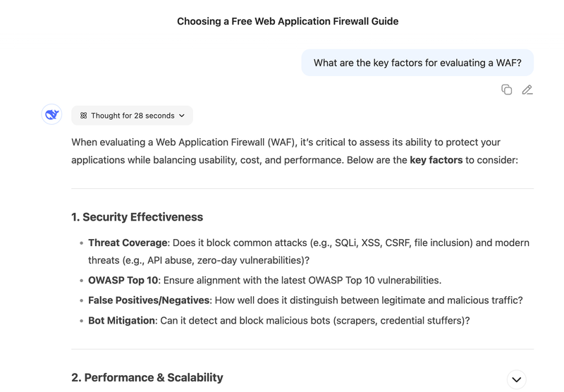Click the '2. Performance & Scalability' heading

point(147,377)
